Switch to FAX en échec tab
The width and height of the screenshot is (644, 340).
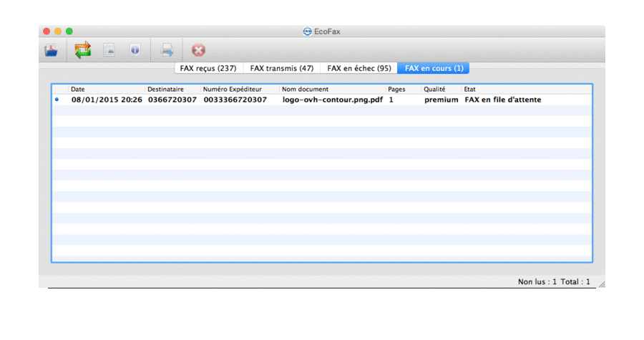click(358, 68)
